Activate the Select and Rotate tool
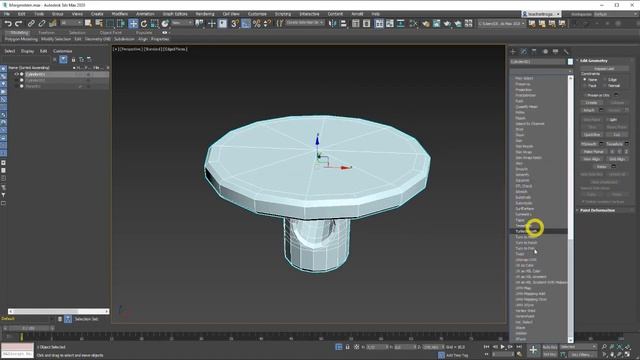This screenshot has height=360, width=640. pos(144,24)
